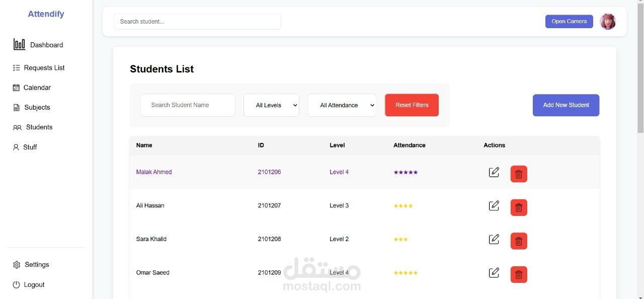The height and width of the screenshot is (299, 644).
Task: Click the Stuff person icon
Action: click(16, 147)
